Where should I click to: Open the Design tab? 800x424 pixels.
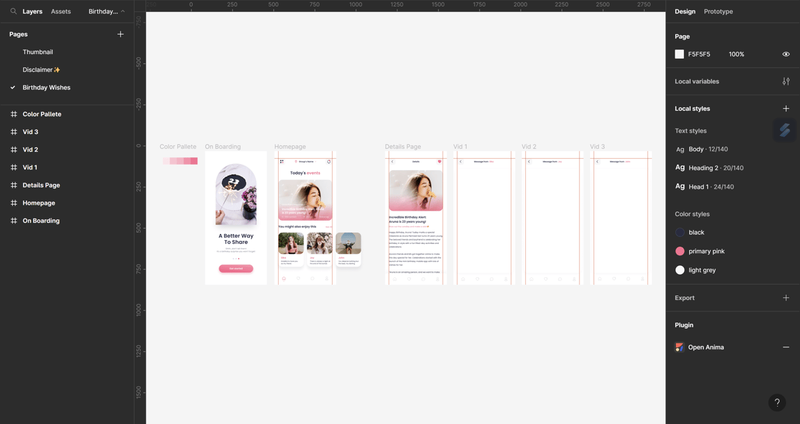[685, 11]
